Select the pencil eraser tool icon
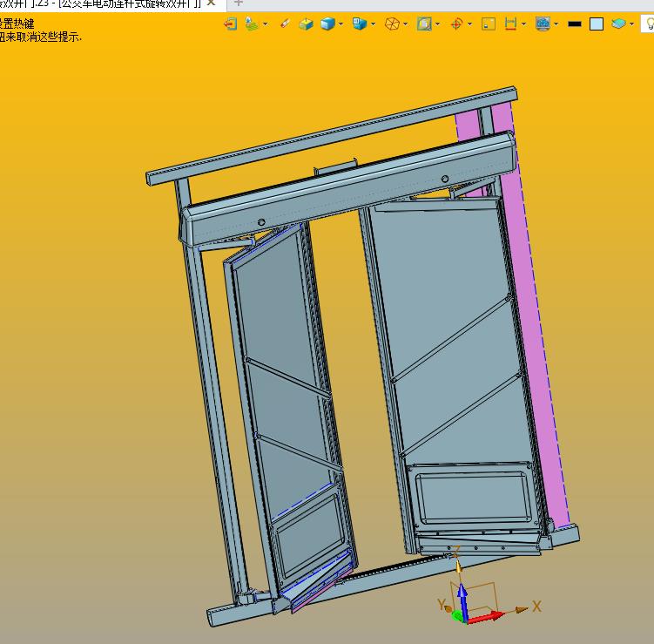 click(285, 24)
